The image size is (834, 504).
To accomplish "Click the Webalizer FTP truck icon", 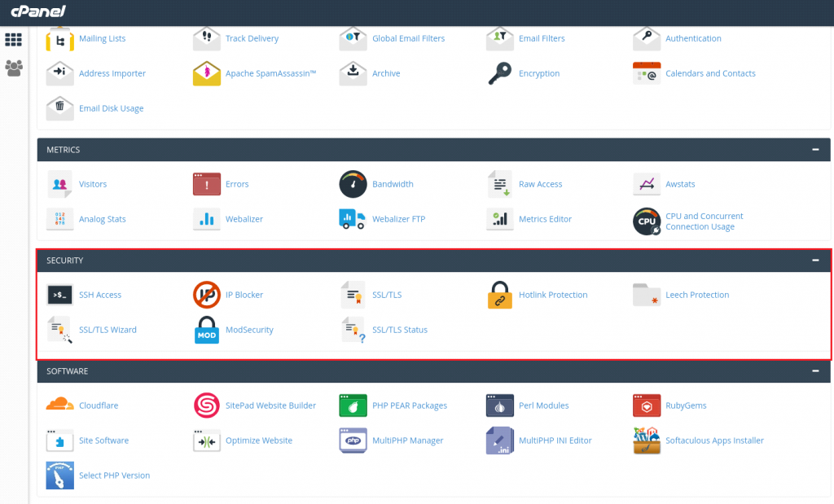I will coord(352,218).
